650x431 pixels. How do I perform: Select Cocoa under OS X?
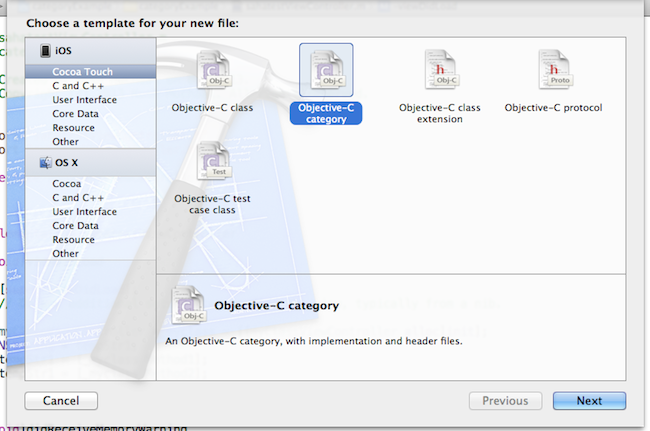(90, 184)
